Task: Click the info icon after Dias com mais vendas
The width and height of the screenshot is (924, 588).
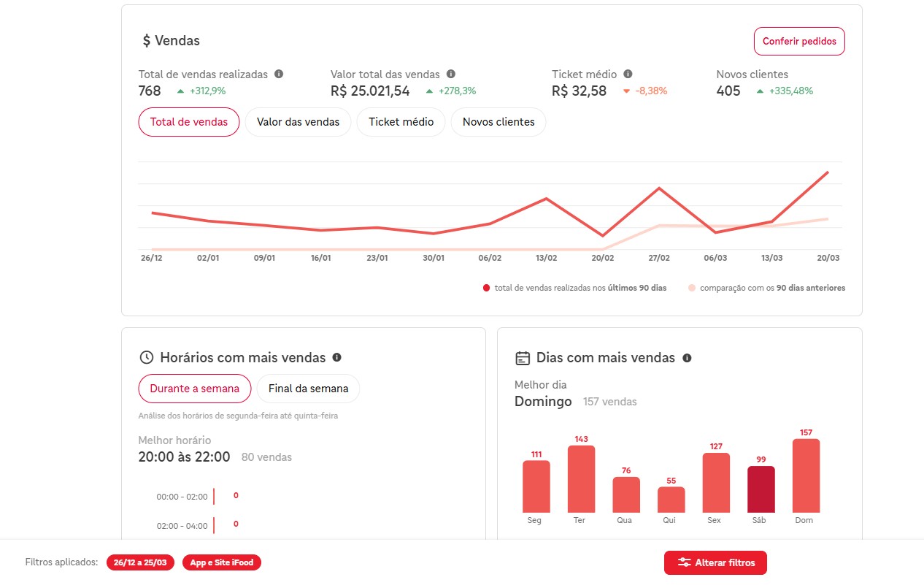Action: coord(686,358)
